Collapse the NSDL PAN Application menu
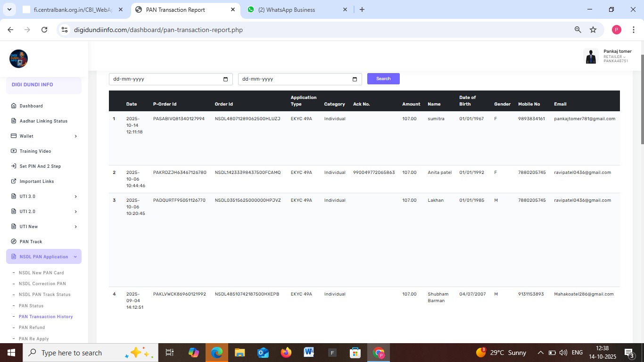Viewport: 644px width, 362px height. 75,257
